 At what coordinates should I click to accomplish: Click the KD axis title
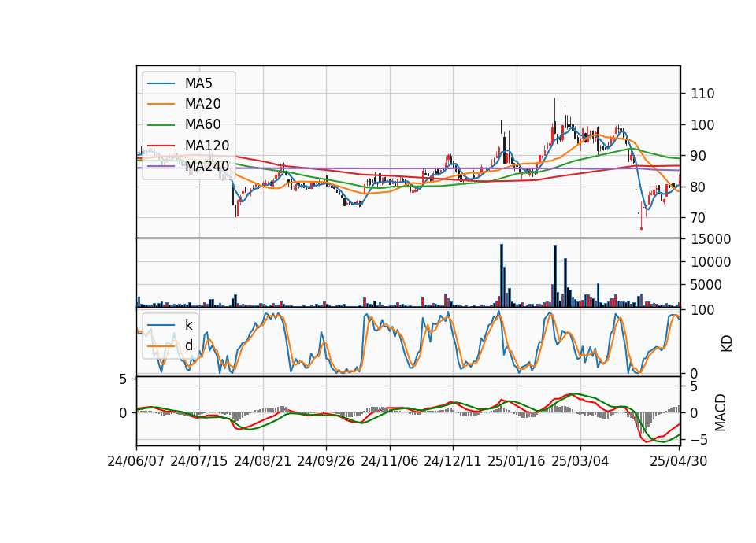(x=727, y=344)
